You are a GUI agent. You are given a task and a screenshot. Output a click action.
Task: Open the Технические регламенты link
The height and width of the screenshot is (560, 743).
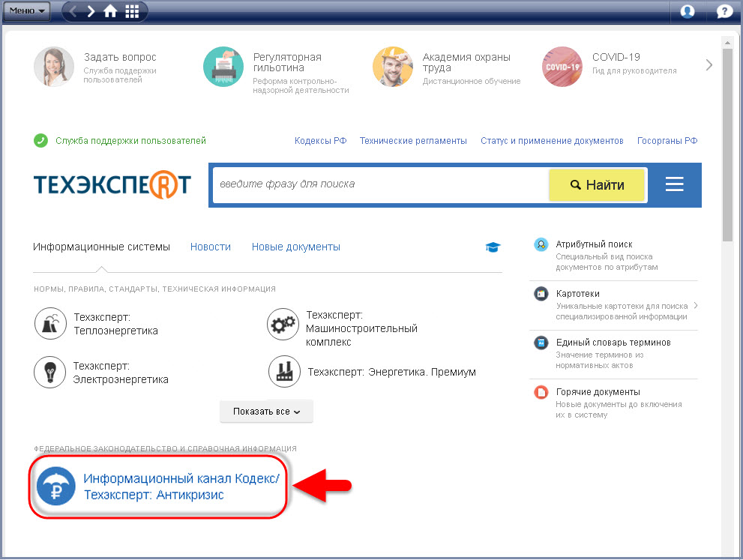tap(412, 141)
